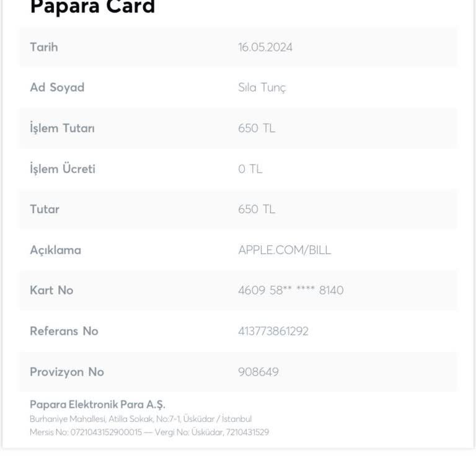The width and height of the screenshot is (476, 476).
Task: Select the Tarih label
Action: pyautogui.click(x=44, y=47)
